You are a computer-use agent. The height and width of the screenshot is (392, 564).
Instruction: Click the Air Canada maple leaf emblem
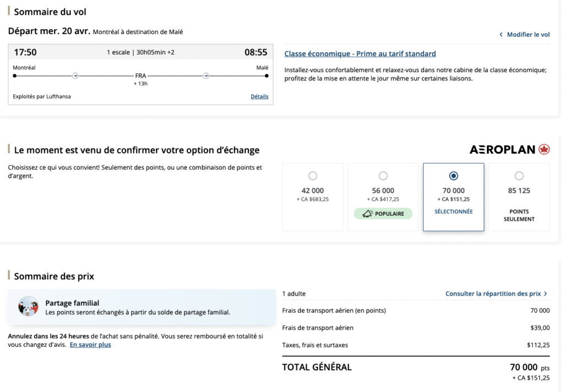click(x=544, y=150)
